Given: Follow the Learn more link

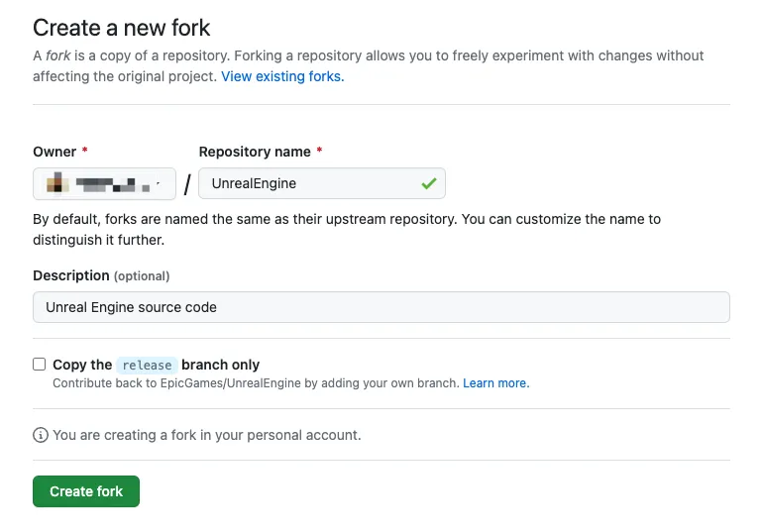Looking at the screenshot, I should [495, 383].
